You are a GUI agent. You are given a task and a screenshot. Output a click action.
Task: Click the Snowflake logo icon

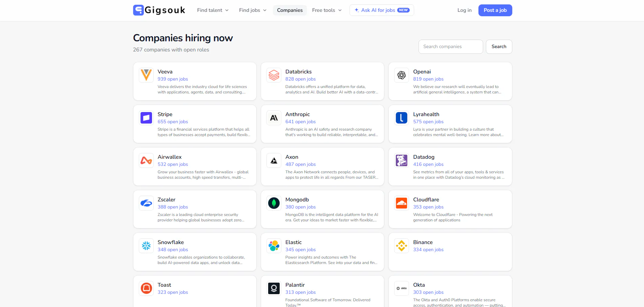[146, 246]
